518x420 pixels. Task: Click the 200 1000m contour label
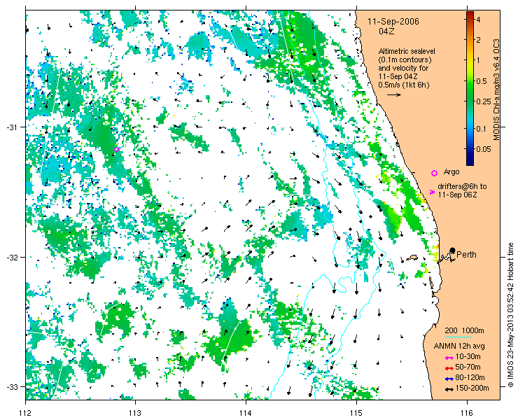[x=464, y=331]
